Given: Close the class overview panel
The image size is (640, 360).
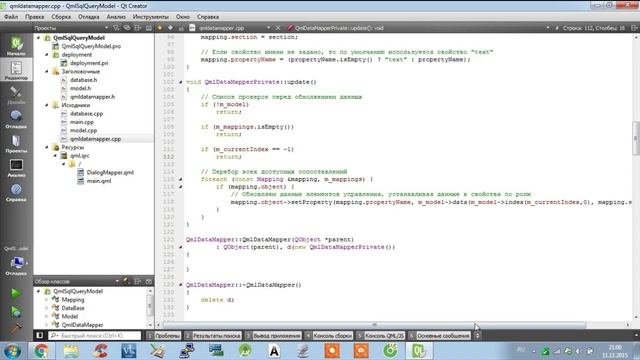Looking at the screenshot, I should 149,281.
